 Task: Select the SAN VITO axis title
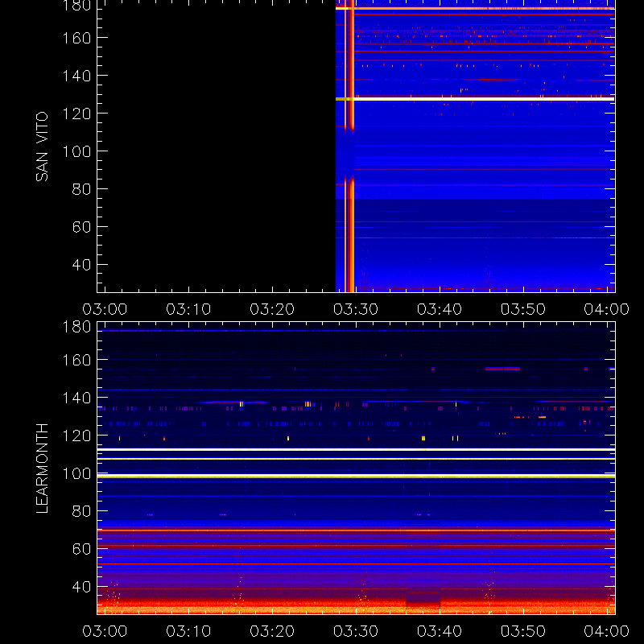[x=42, y=147]
